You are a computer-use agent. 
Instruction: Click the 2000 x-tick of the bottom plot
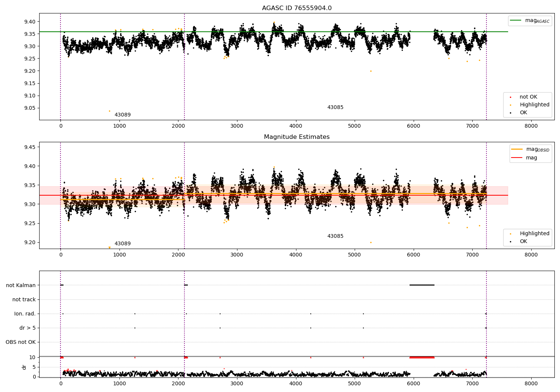coord(178,383)
